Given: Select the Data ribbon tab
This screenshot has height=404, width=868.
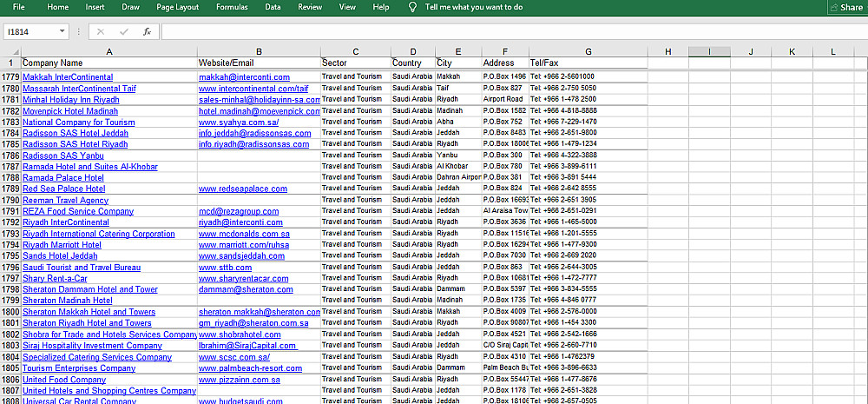Looking at the screenshot, I should tap(273, 7).
